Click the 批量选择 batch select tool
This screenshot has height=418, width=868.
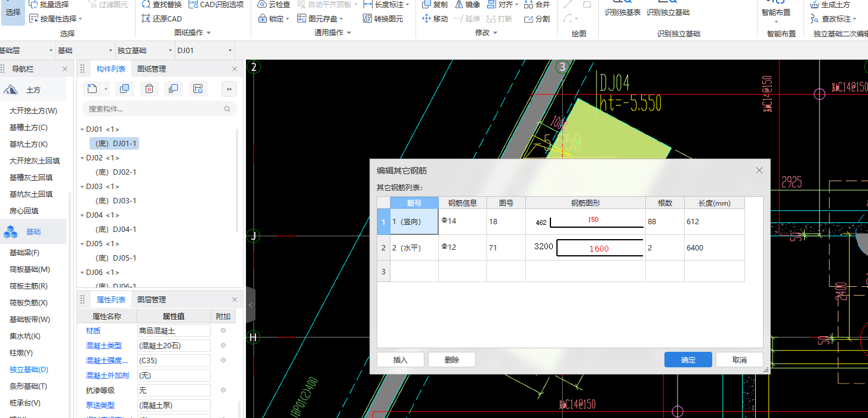pyautogui.click(x=50, y=5)
